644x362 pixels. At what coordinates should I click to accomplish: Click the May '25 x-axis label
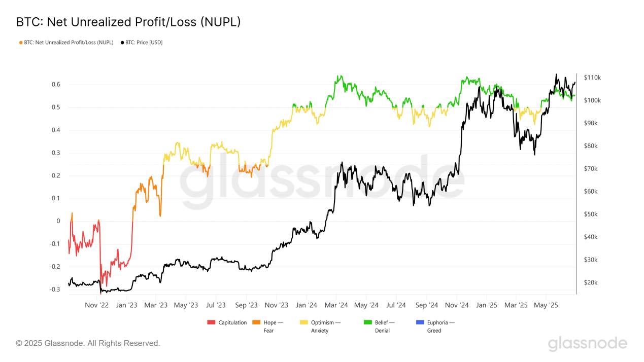coord(546,305)
